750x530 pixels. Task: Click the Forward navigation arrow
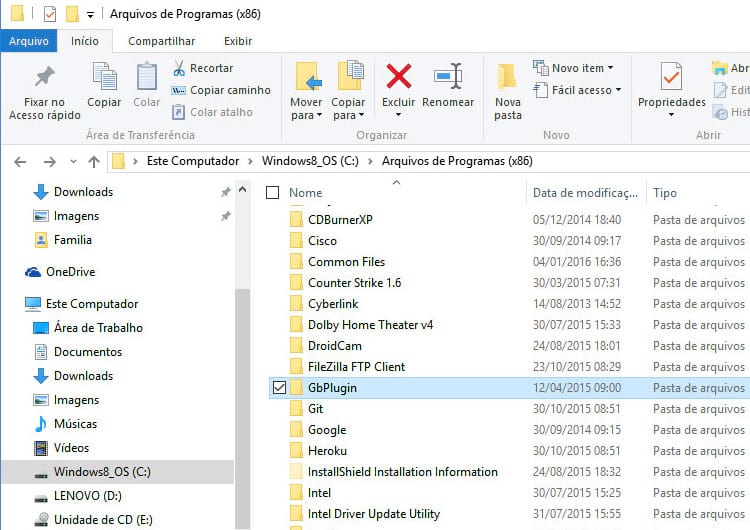[50, 162]
